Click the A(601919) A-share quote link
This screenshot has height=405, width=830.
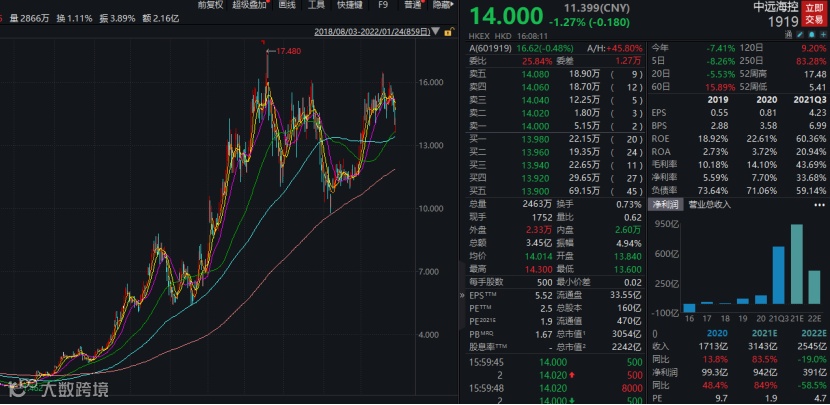(490, 48)
